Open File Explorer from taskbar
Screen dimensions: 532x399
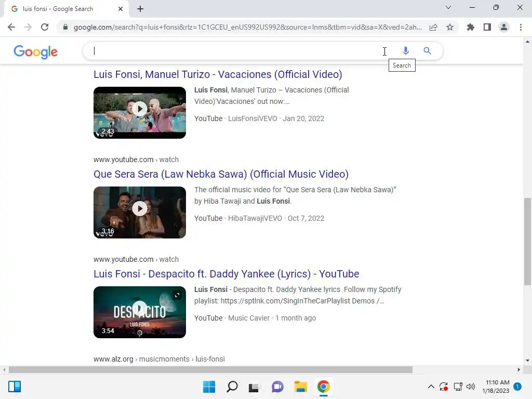[301, 387]
